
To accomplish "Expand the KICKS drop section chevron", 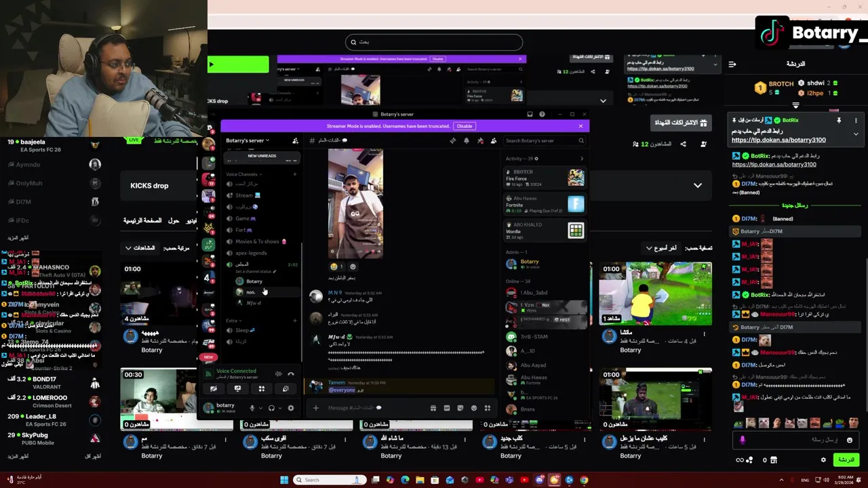I will 698,186.
